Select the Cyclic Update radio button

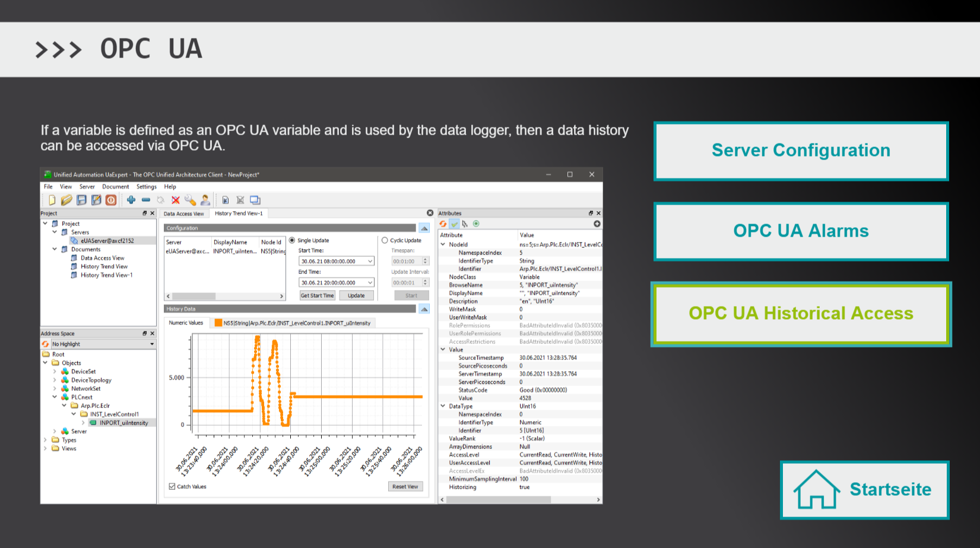coord(385,240)
